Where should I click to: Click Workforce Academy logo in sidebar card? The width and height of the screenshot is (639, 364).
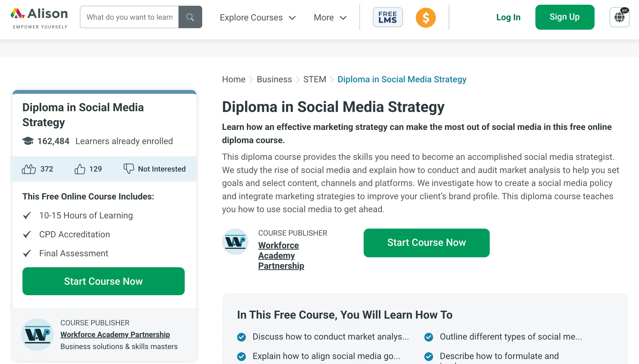click(x=37, y=334)
